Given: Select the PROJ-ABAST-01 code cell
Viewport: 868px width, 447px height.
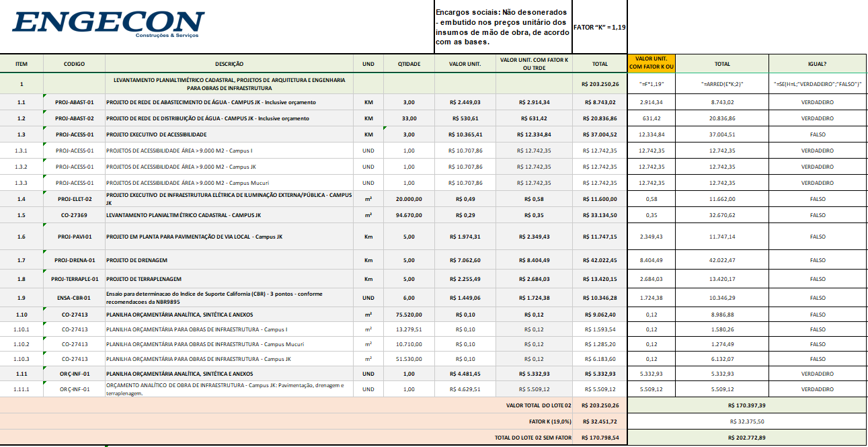Looking at the screenshot, I should click(74, 102).
